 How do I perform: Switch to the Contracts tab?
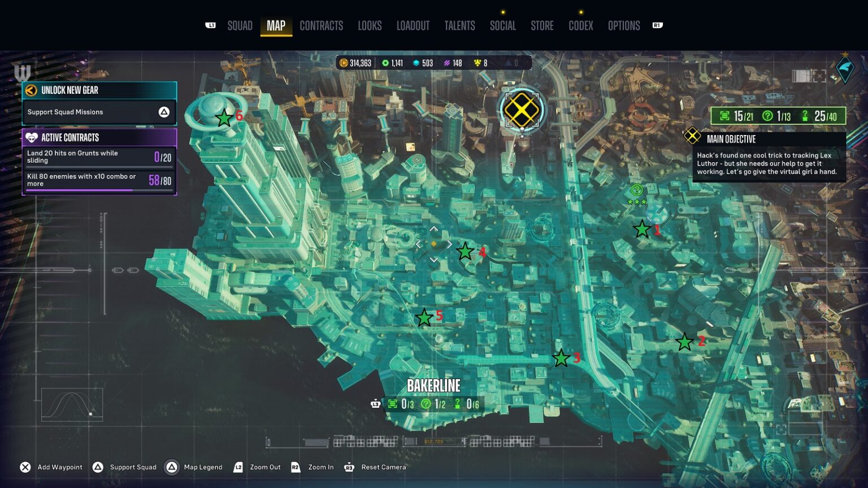(x=321, y=25)
